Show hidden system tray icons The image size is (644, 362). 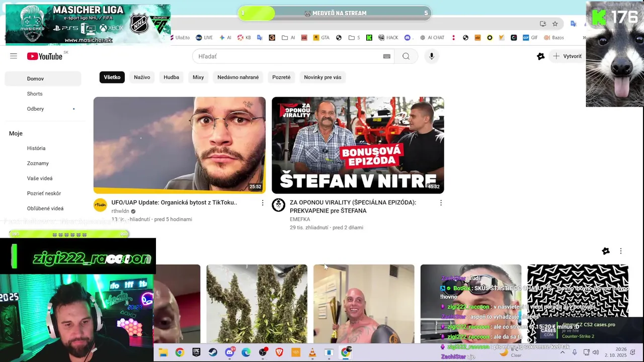(562, 352)
